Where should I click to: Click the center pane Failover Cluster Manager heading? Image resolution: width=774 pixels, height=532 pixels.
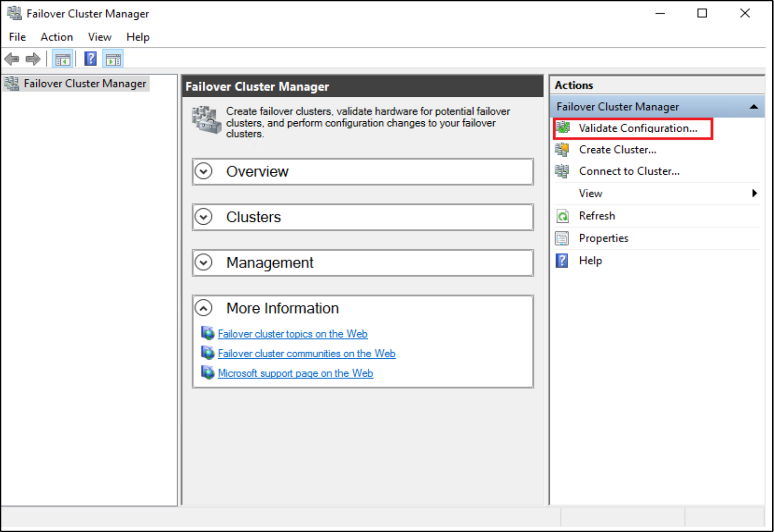click(257, 87)
